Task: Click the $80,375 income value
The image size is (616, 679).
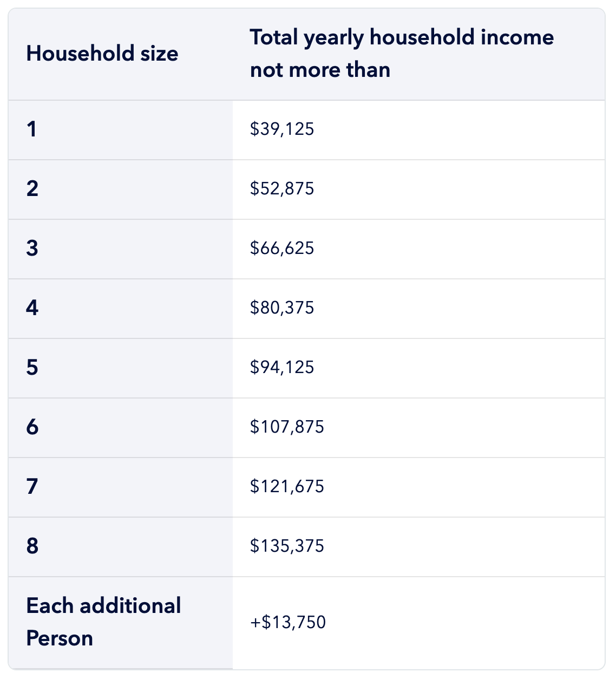Action: (282, 308)
